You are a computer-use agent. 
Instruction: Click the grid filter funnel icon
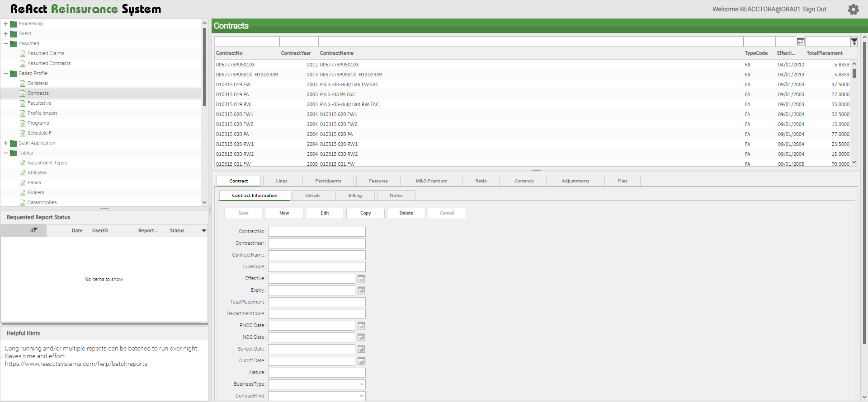click(854, 42)
